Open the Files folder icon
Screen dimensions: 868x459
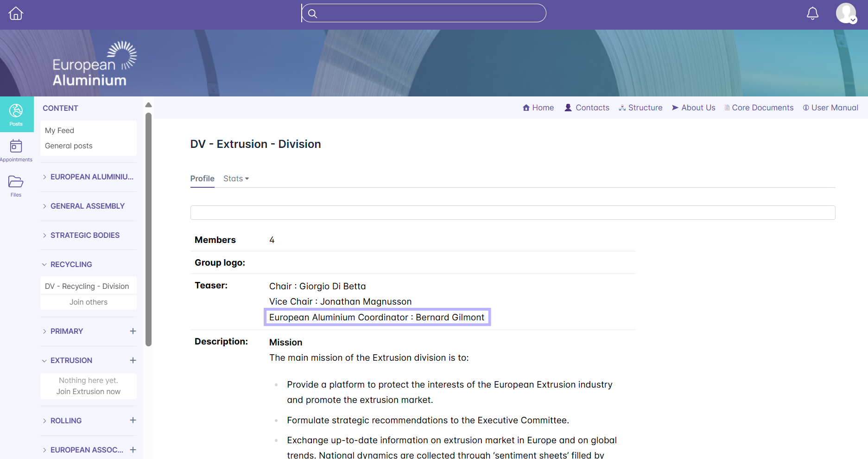[16, 185]
